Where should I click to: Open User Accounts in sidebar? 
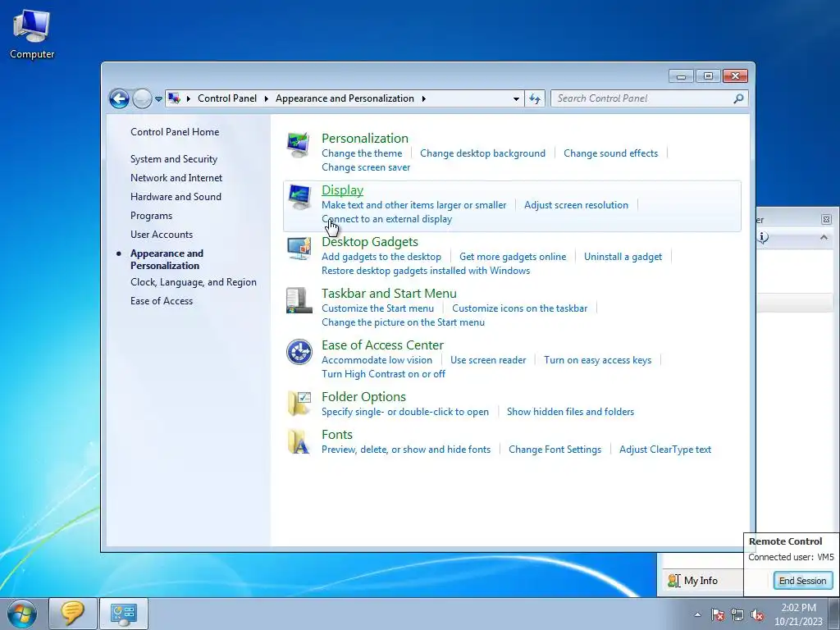click(162, 234)
